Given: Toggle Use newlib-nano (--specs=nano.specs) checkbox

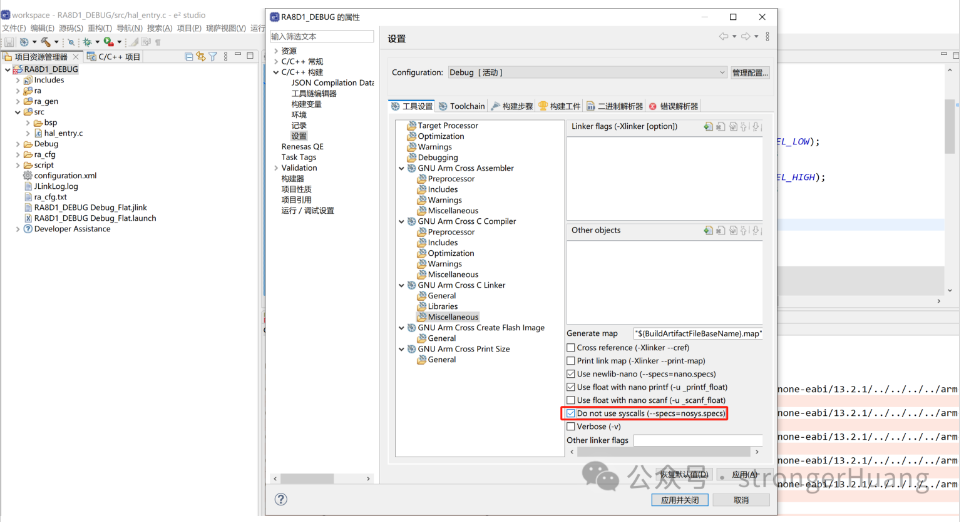Looking at the screenshot, I should (571, 374).
